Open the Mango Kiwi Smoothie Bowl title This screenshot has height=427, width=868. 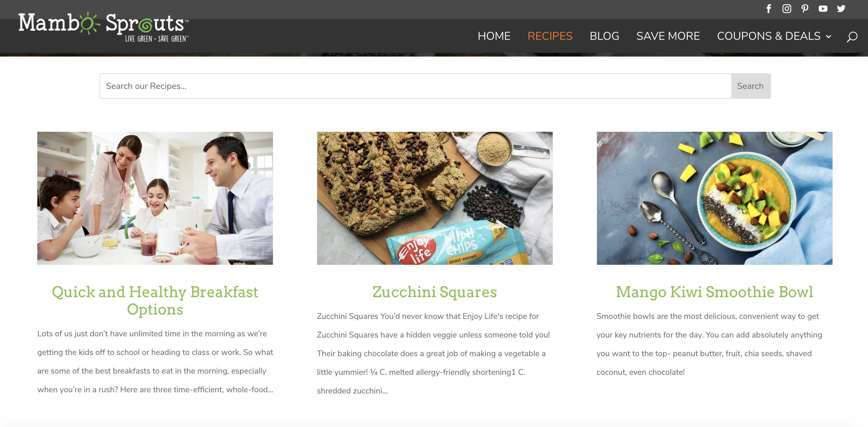pyautogui.click(x=714, y=292)
